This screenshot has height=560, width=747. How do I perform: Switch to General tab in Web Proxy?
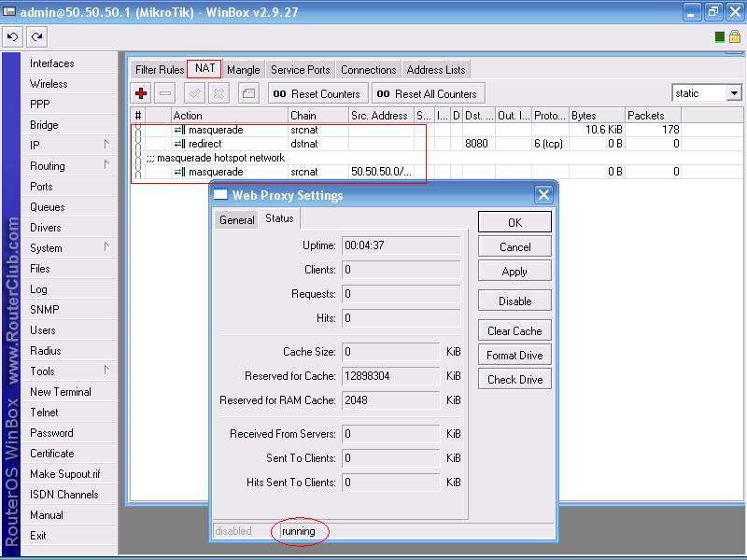coord(237,220)
